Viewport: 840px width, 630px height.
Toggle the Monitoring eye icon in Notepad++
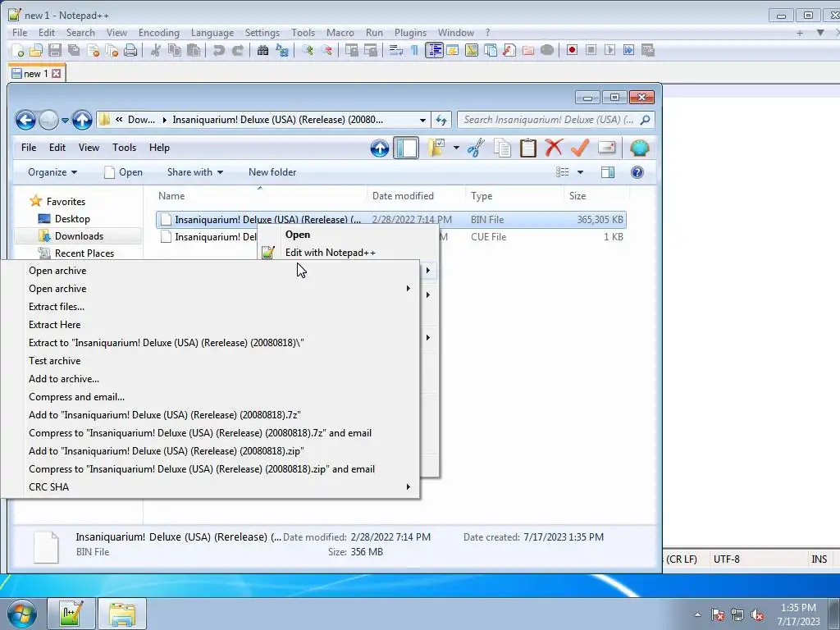point(547,50)
